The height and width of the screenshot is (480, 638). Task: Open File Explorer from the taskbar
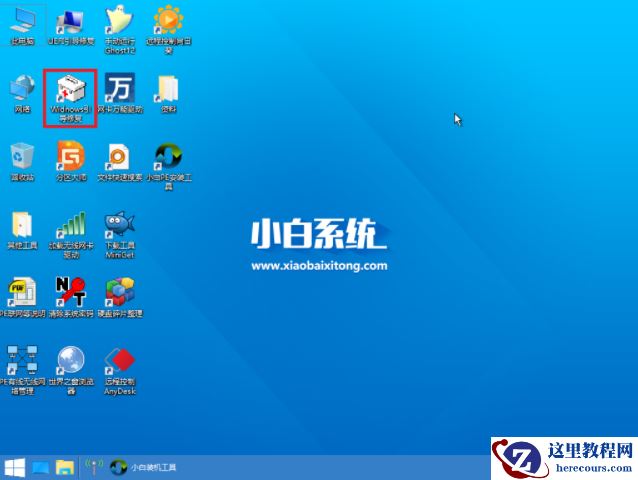pyautogui.click(x=65, y=467)
